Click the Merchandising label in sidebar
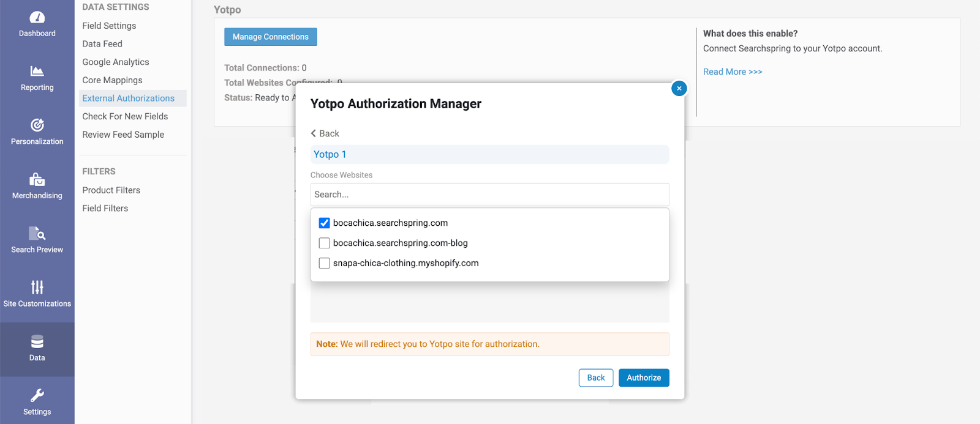This screenshot has height=424, width=980. (37, 196)
